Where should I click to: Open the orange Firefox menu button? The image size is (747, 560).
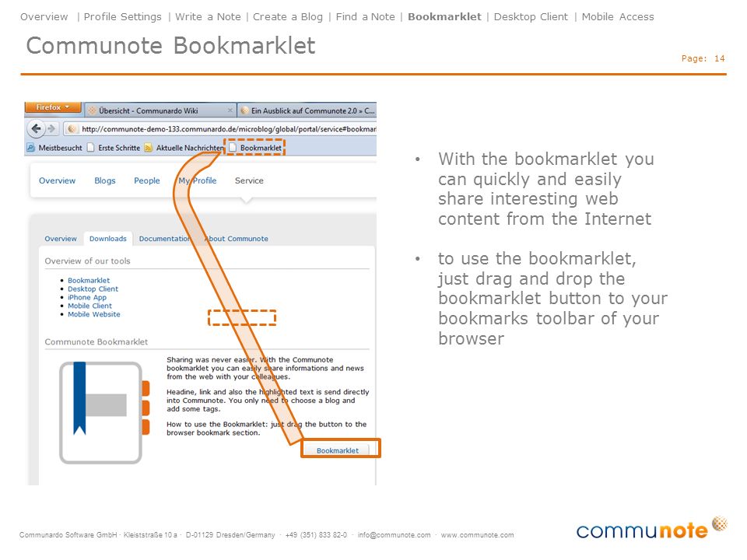pos(52,107)
